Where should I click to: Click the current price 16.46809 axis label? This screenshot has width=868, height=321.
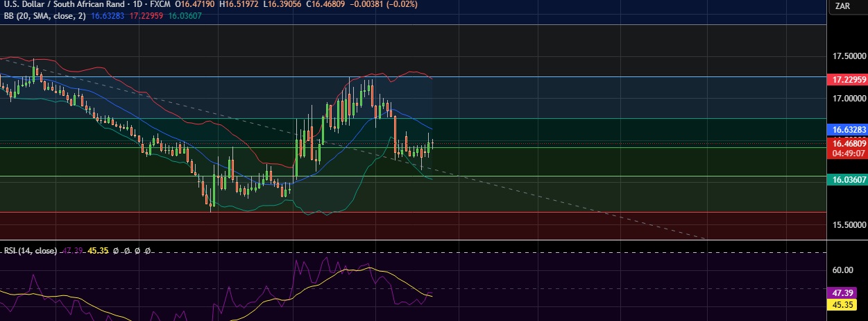(x=848, y=143)
